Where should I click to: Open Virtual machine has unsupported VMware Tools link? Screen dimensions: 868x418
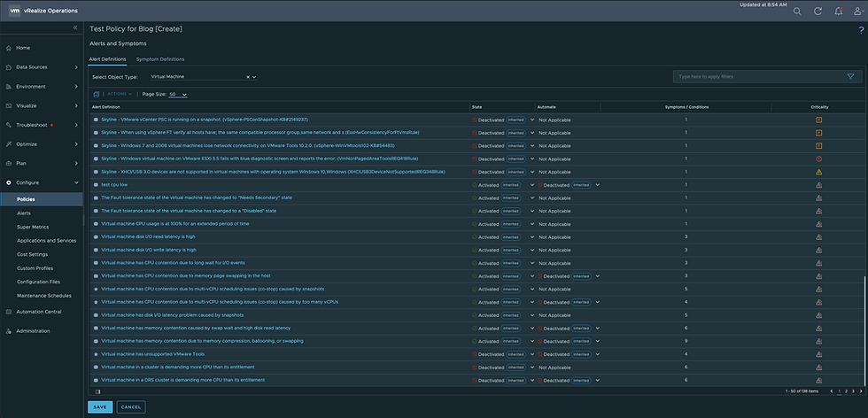coord(152,354)
